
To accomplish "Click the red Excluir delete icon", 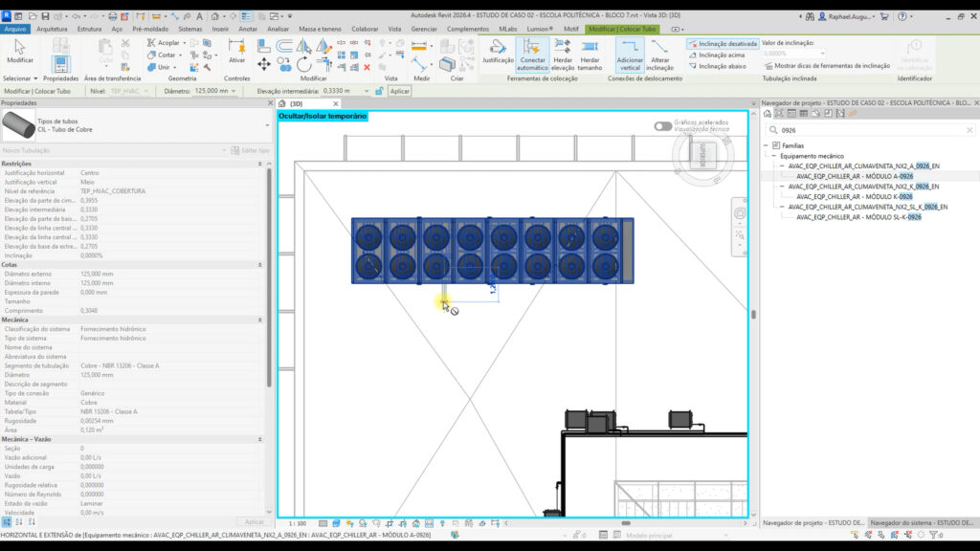I will (367, 67).
